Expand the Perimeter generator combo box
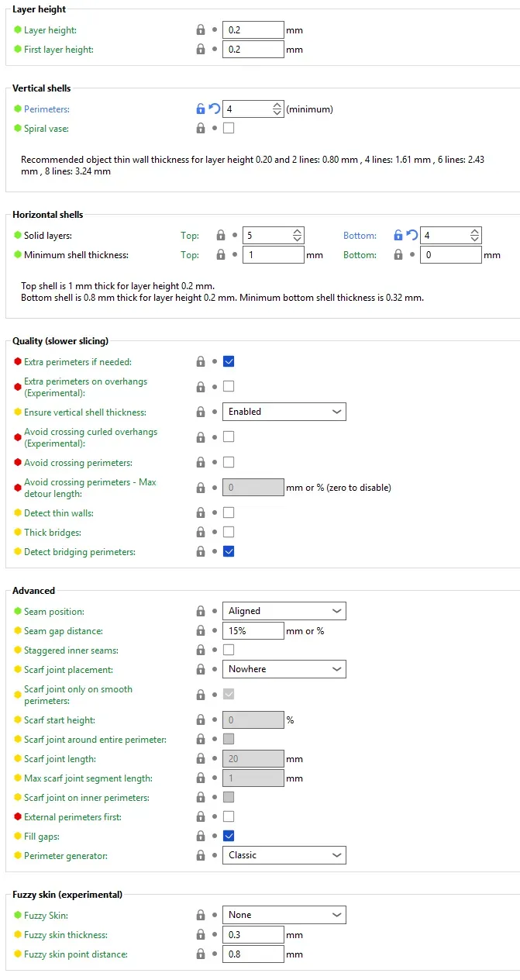520x980 pixels. [x=284, y=855]
